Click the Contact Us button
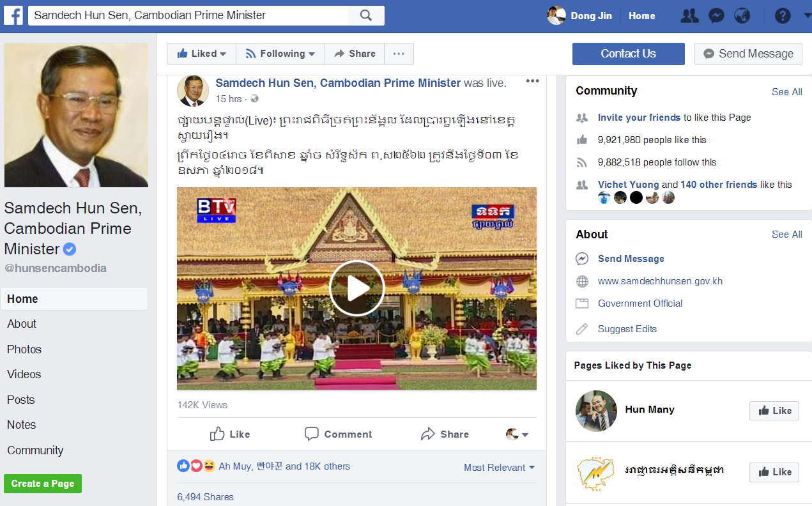 (x=629, y=54)
